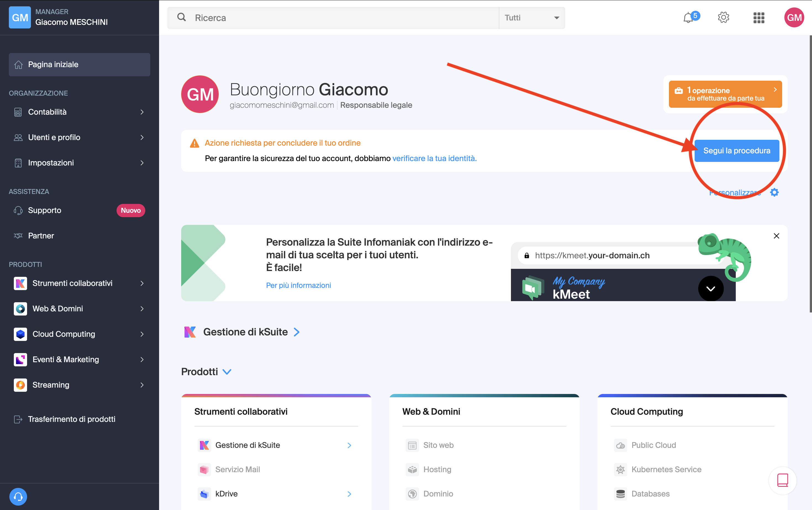This screenshot has width=812, height=510.
Task: Collapse the Prodotti section chevron
Action: (227, 372)
